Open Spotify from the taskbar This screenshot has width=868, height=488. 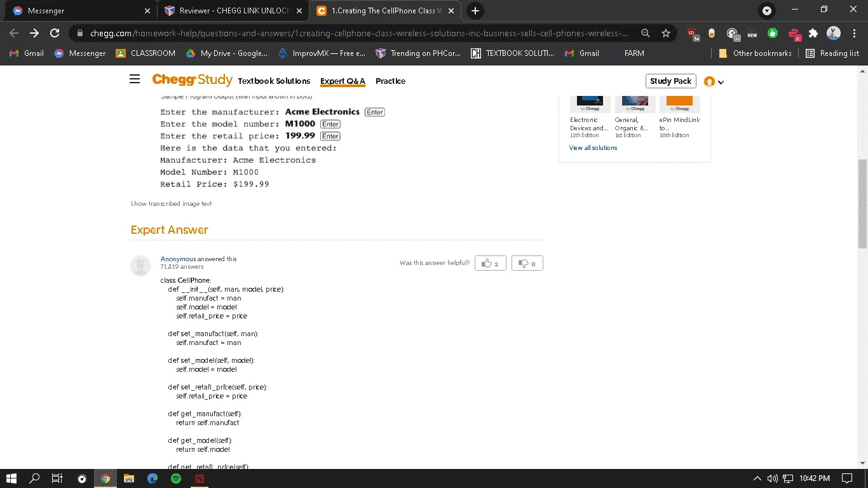[x=176, y=478]
